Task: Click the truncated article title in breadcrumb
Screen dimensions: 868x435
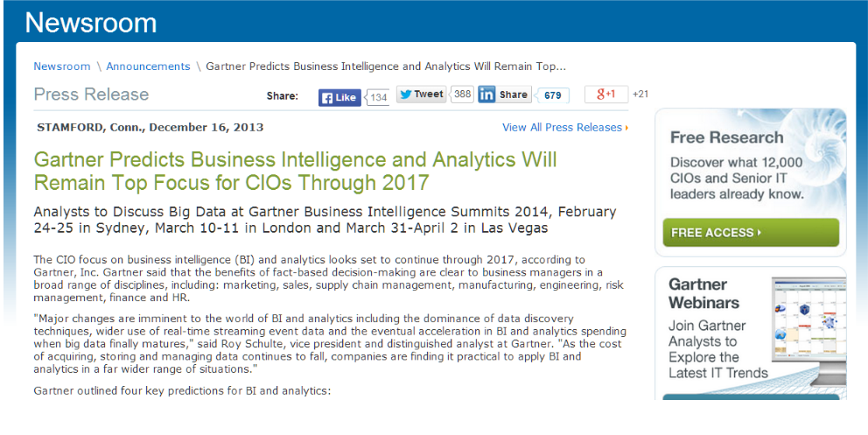Action: [386, 67]
